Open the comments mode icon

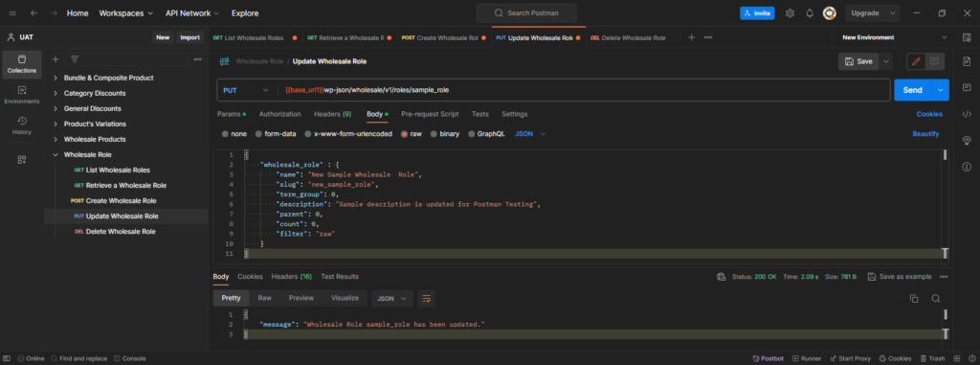[x=934, y=61]
